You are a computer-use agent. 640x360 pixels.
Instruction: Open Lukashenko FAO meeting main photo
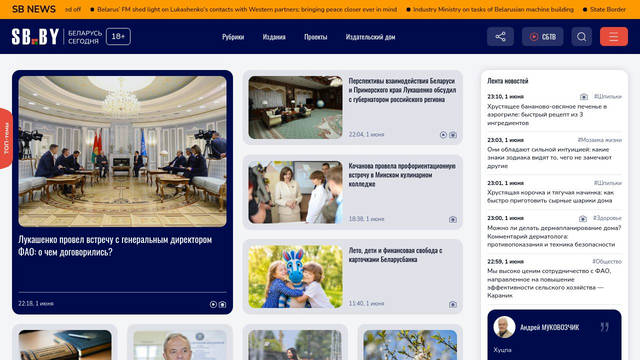[122, 151]
